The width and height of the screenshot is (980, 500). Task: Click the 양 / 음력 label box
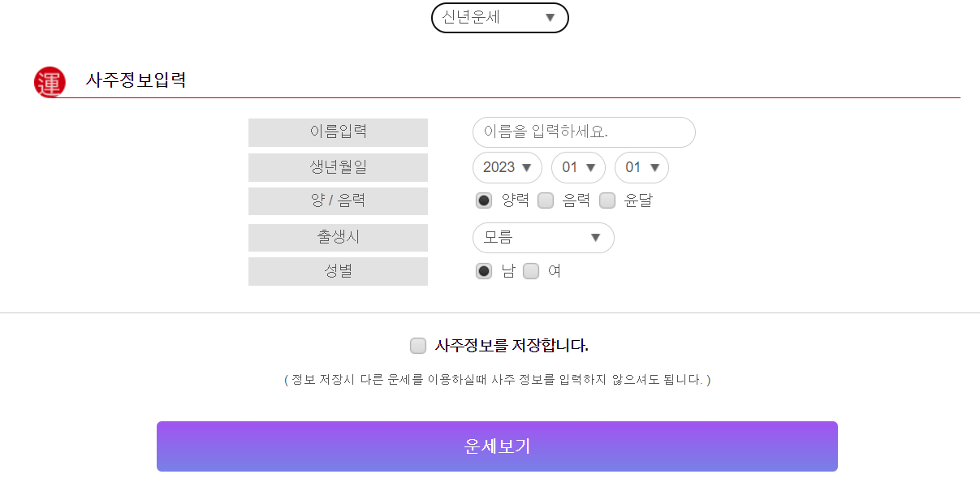point(338,200)
